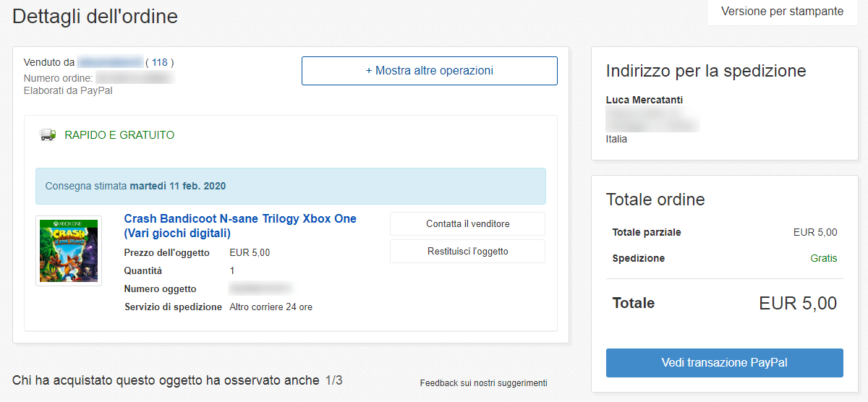Select the Indirizzo per la spedizione heading
The height and width of the screenshot is (402, 868).
pos(706,71)
